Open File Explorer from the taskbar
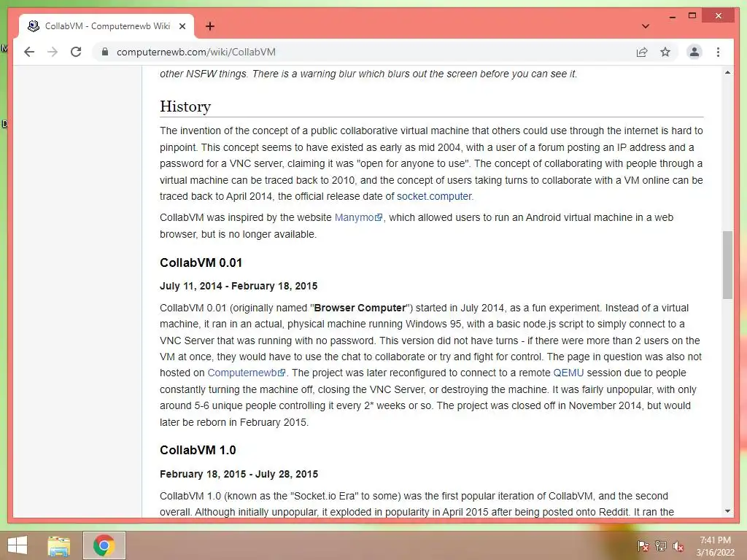Screen dimensions: 747x560 [58, 546]
